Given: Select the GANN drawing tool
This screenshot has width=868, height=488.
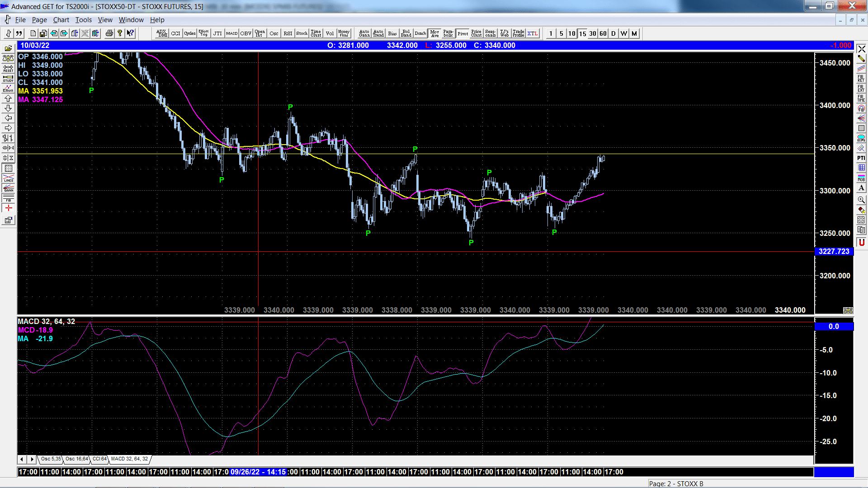Looking at the screenshot, I should 8,188.
